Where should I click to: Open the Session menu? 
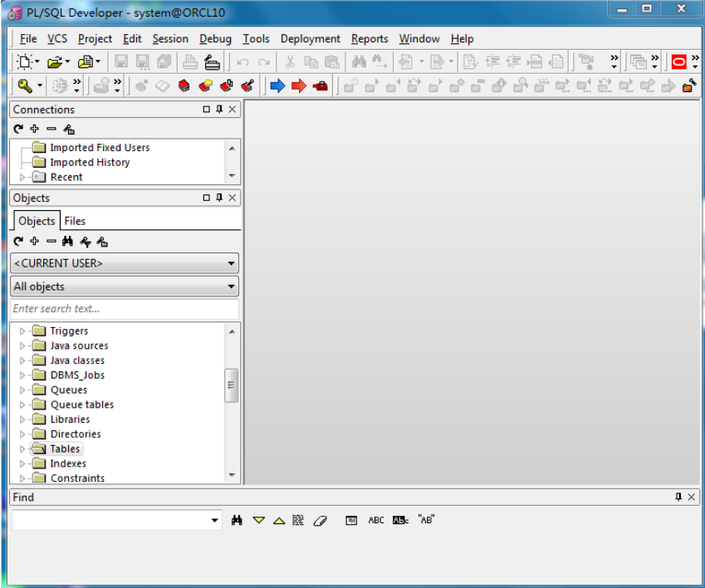tap(170, 39)
